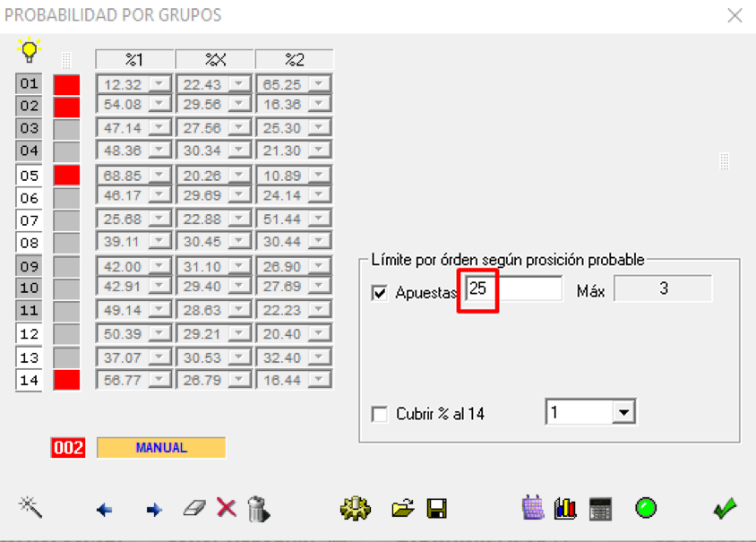
Task: Select row number 07 button
Action: 29,220
